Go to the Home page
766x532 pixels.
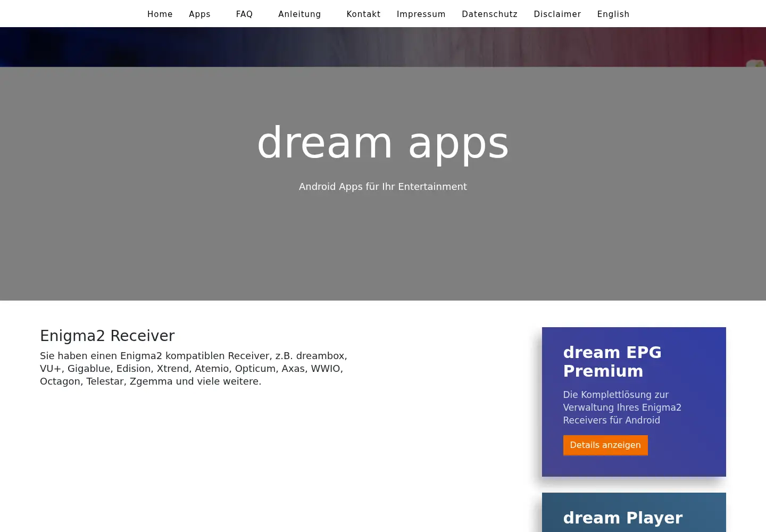pyautogui.click(x=160, y=14)
